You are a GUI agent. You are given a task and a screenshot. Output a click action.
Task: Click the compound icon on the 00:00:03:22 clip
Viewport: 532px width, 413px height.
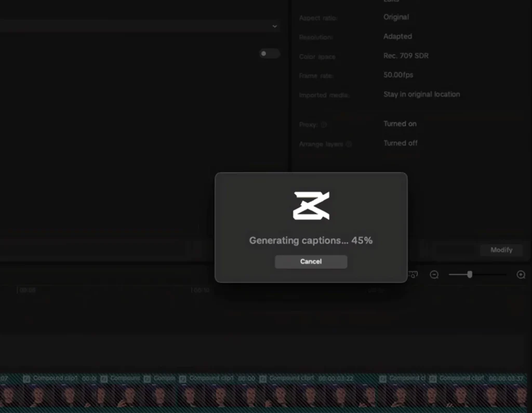tap(263, 379)
